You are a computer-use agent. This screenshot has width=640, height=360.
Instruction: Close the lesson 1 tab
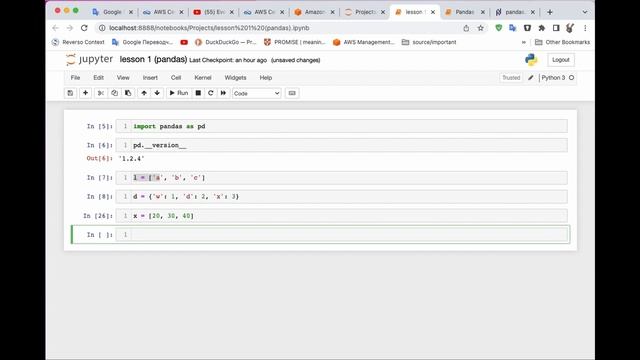pos(433,12)
